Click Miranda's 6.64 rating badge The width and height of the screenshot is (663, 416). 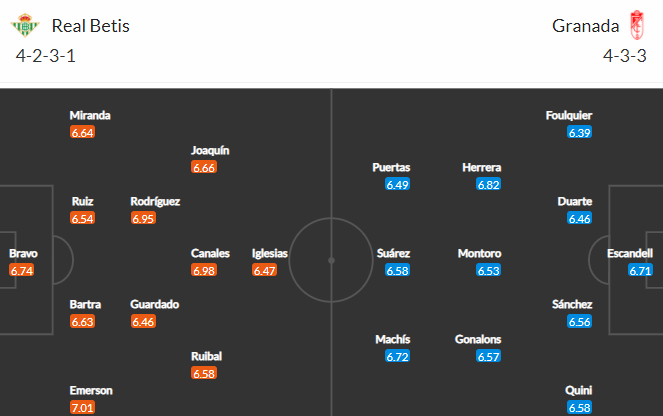coord(82,132)
